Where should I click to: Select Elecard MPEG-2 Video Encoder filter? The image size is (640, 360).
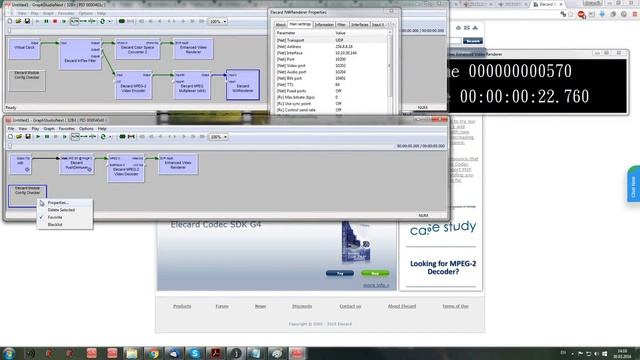click(x=134, y=85)
